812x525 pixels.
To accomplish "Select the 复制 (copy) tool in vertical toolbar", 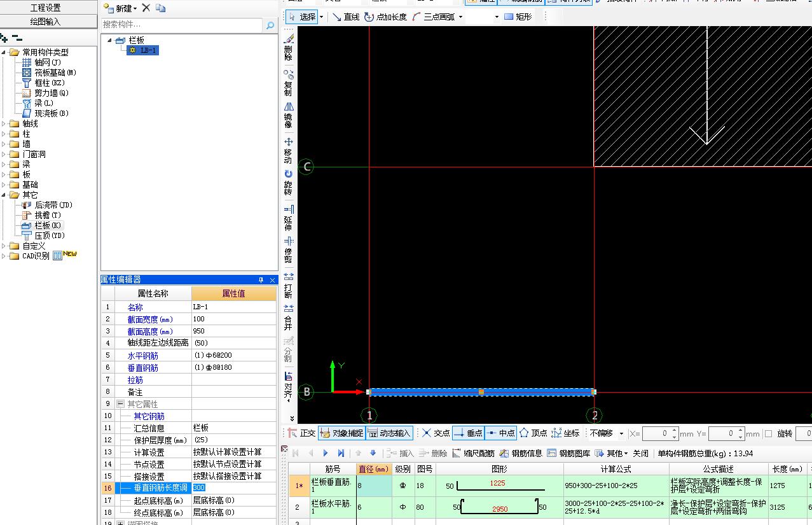I will pyautogui.click(x=288, y=82).
